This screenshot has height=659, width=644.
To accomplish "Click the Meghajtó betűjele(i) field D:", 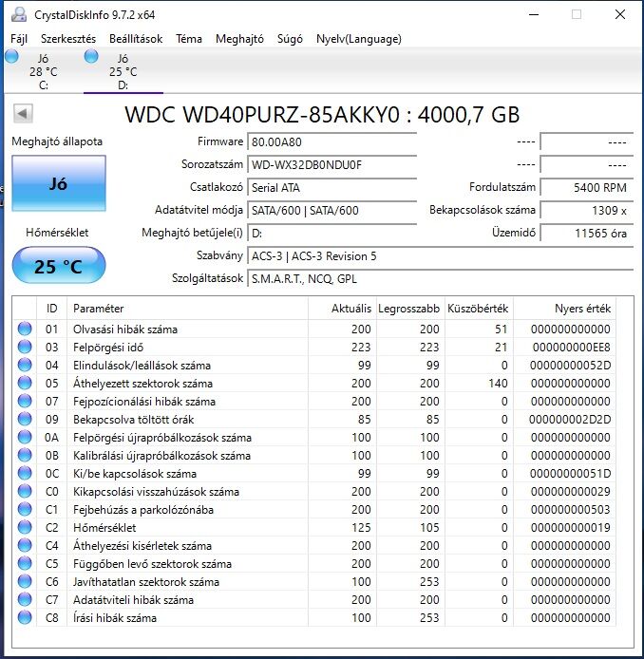I will [x=332, y=233].
